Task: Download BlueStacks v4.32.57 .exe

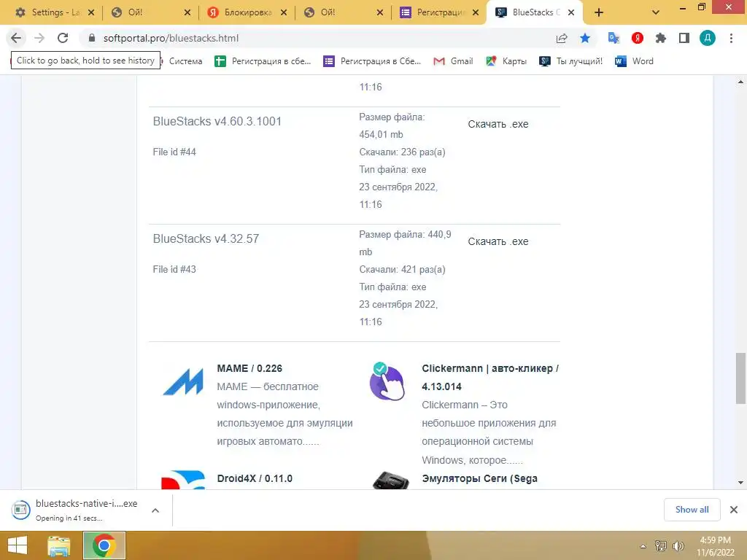Action: 498,241
